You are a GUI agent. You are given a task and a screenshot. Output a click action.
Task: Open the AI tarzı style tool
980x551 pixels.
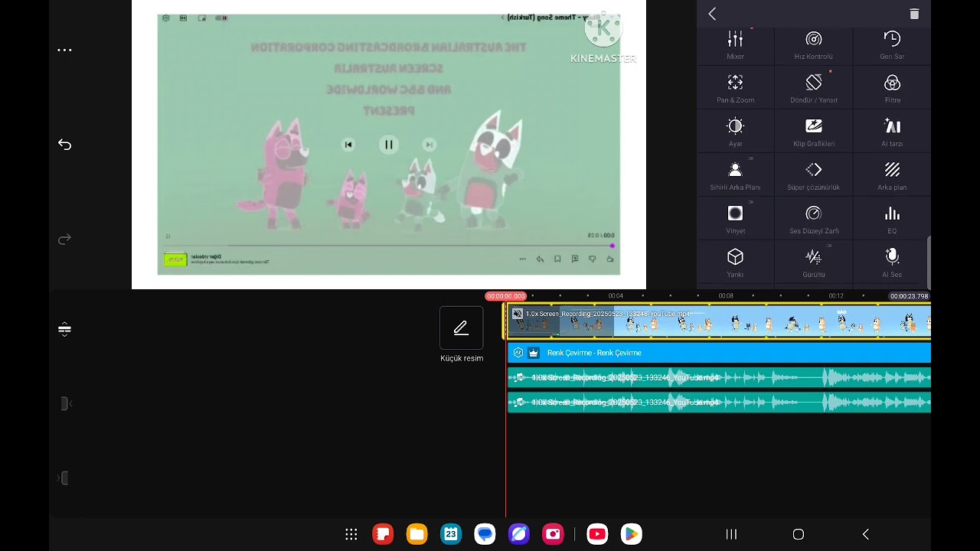[x=892, y=132]
